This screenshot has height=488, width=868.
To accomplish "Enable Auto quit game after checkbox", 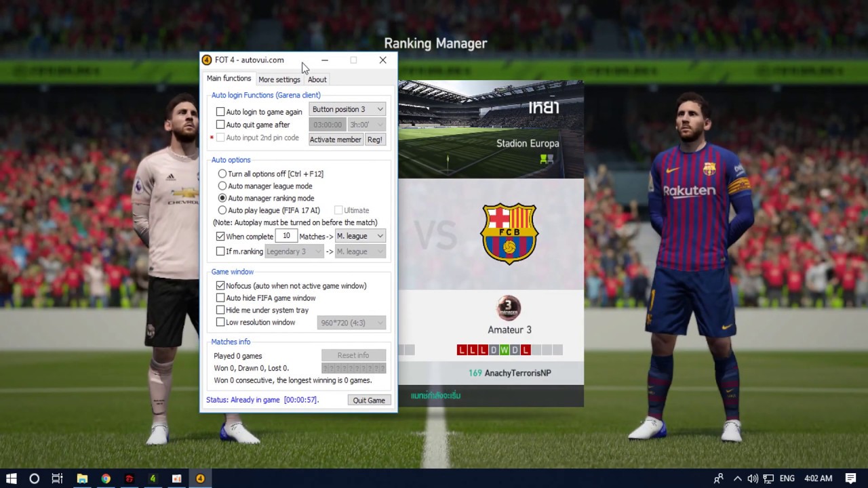I will (x=220, y=125).
